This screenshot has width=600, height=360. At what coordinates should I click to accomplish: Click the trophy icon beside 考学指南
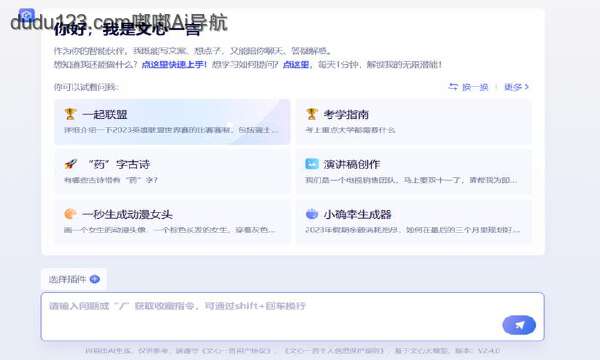click(x=311, y=114)
